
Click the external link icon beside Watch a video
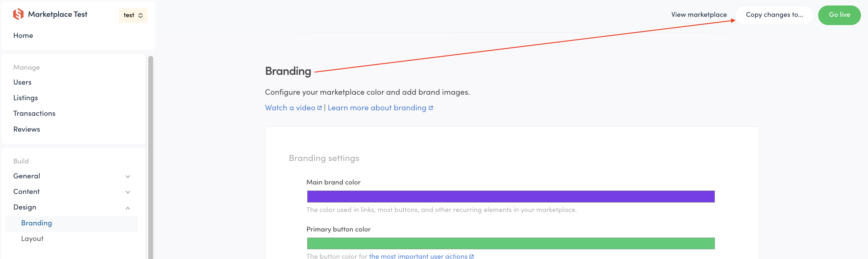click(319, 108)
